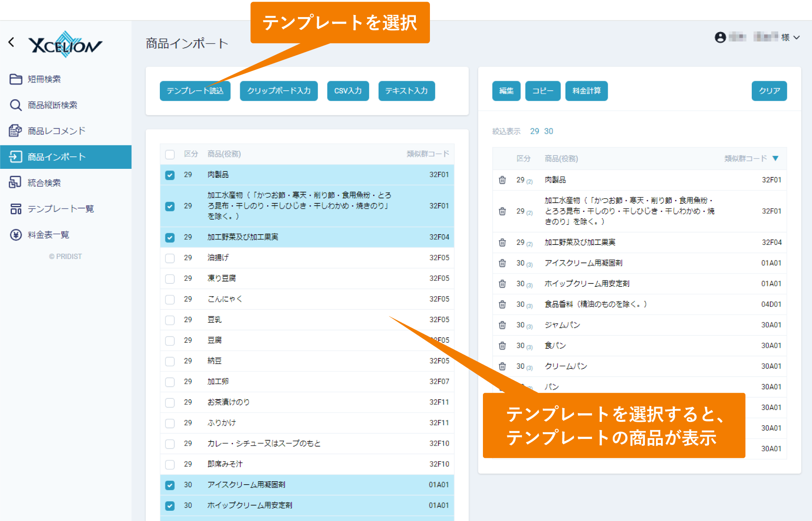Remove 食品香料 row with trash icon
The height and width of the screenshot is (521, 812).
click(x=502, y=304)
